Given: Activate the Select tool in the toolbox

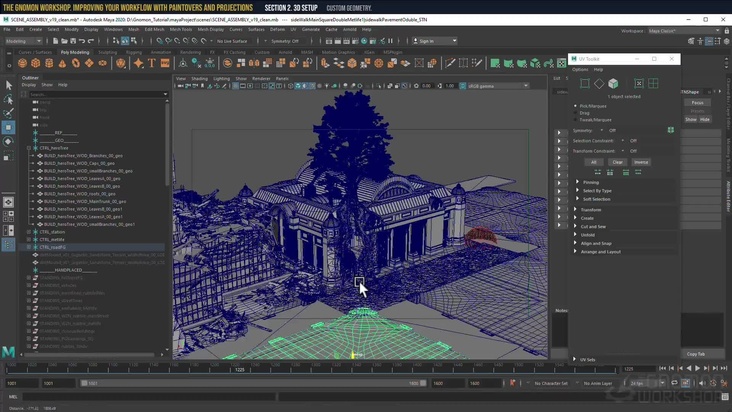Looking at the screenshot, I should tap(8, 85).
